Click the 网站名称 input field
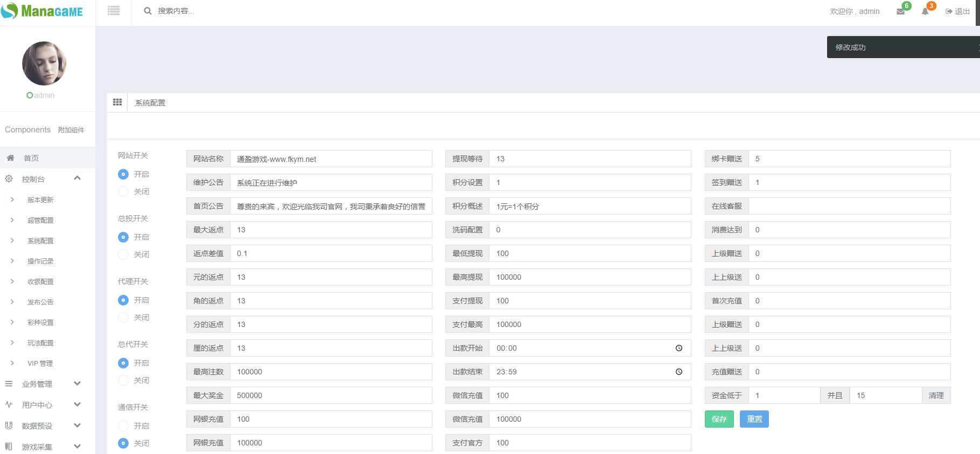Image resolution: width=980 pixels, height=454 pixels. click(331, 159)
